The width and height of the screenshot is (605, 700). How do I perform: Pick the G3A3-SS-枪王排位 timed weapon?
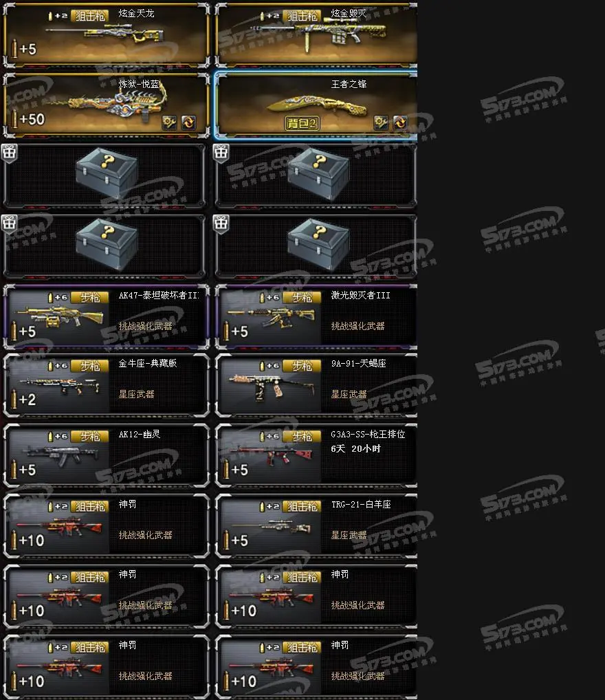tap(316, 455)
